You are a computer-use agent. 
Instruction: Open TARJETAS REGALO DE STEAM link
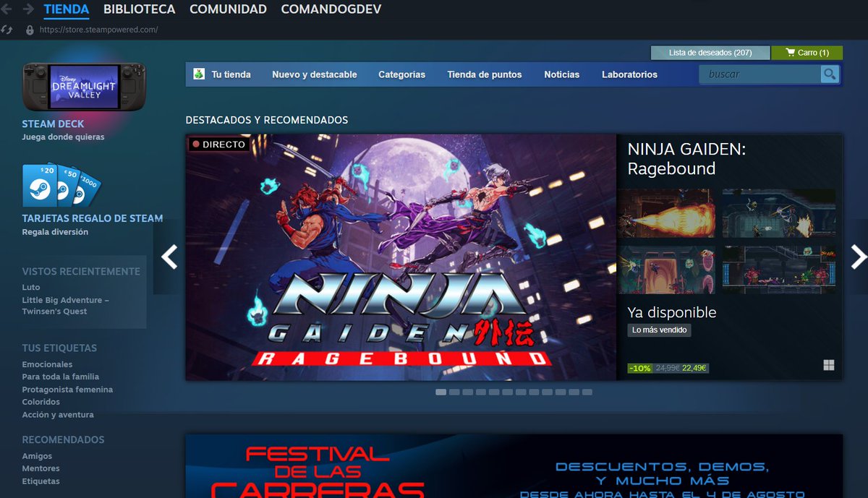(x=93, y=218)
